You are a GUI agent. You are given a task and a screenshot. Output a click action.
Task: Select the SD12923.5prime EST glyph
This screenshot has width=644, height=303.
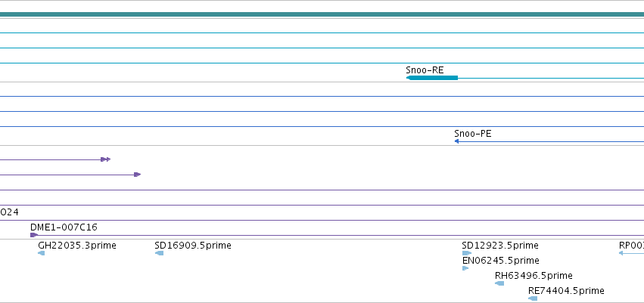[467, 253]
